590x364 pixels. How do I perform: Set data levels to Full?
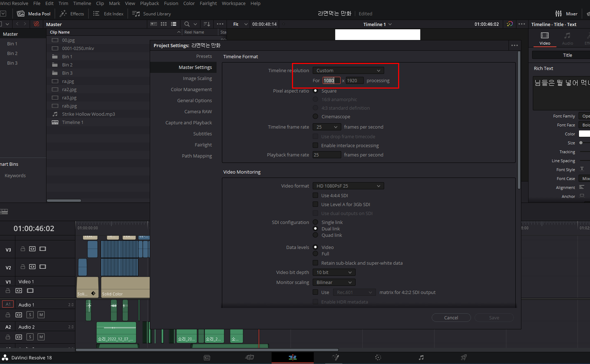pos(315,254)
